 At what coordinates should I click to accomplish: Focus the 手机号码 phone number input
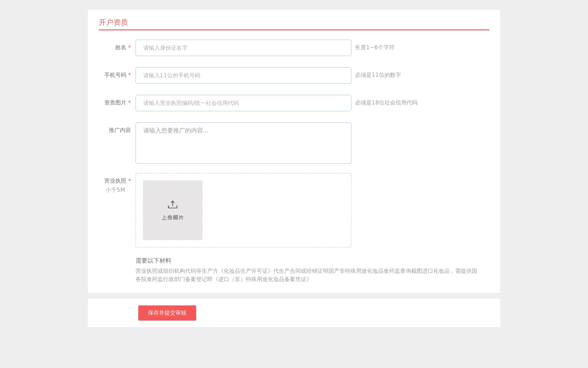point(243,75)
